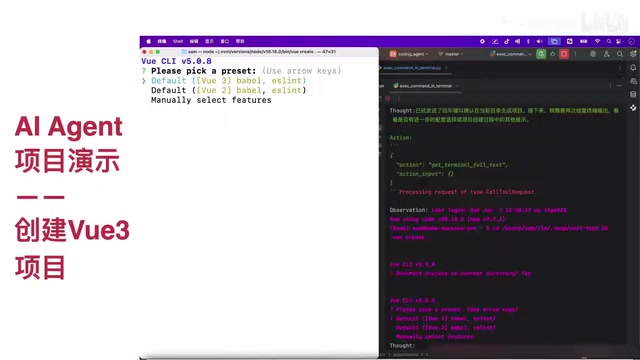This screenshot has width=640, height=360.
Task: Open the 窗口 Window menu
Action: (x=225, y=41)
